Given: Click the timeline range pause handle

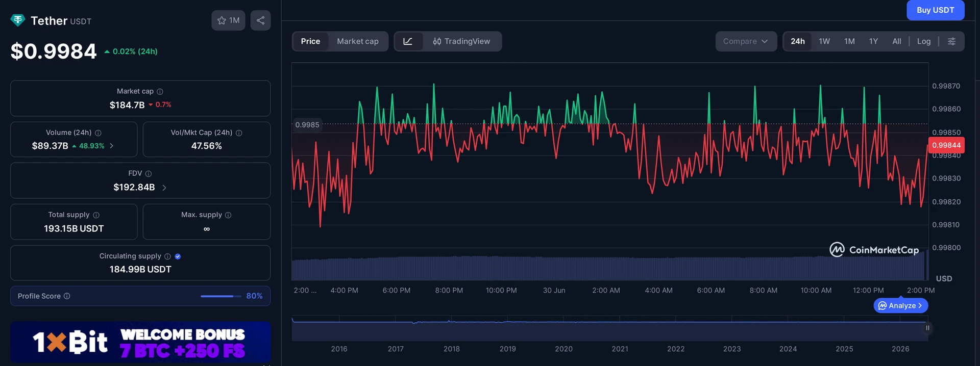Looking at the screenshot, I should coord(927,328).
